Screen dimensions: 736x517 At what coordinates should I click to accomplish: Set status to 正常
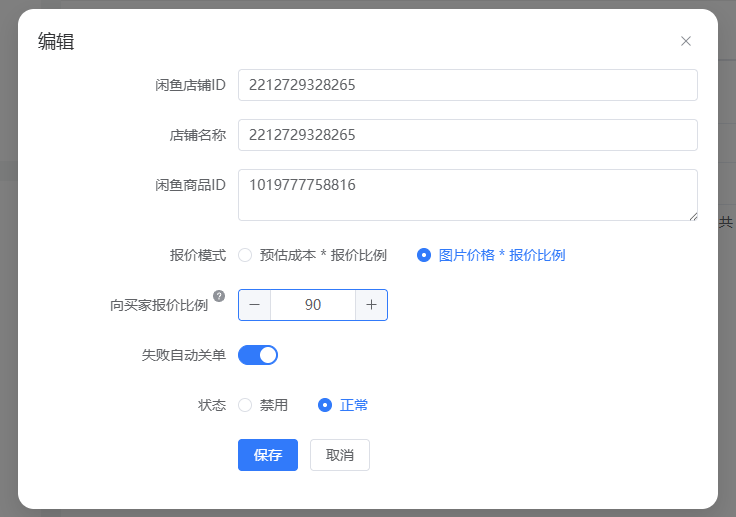pyautogui.click(x=325, y=405)
